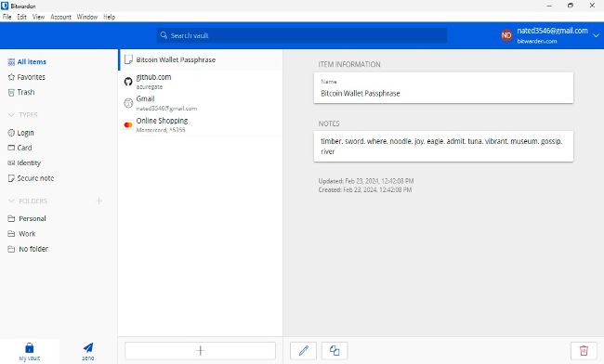This screenshot has width=604, height=364.
Task: Collapse the Folders section chevron
Action: point(11,201)
